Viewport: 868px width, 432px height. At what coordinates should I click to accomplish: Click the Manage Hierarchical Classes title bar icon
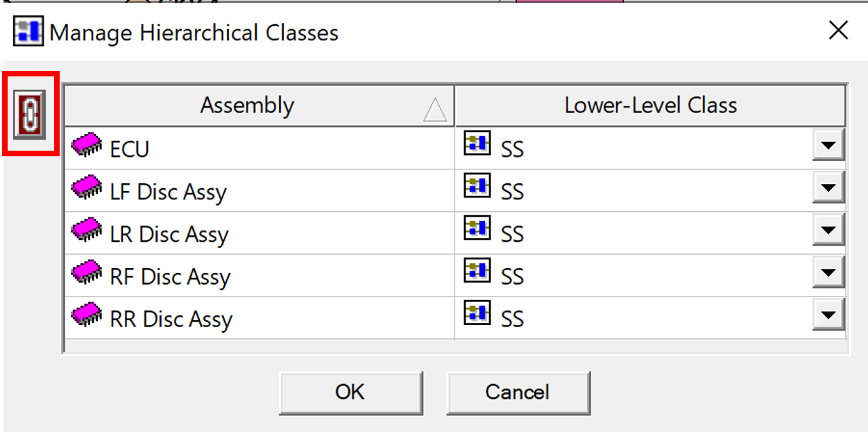[x=28, y=32]
